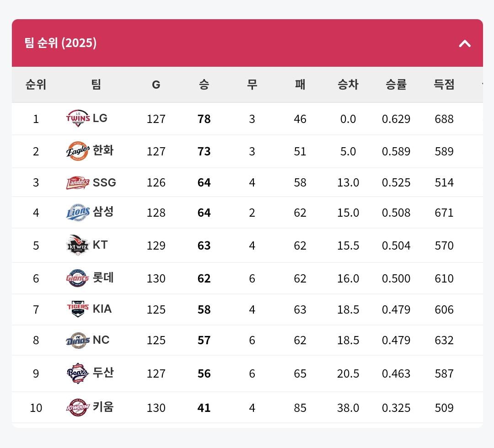Click the KT Wiz team logo

click(x=78, y=245)
